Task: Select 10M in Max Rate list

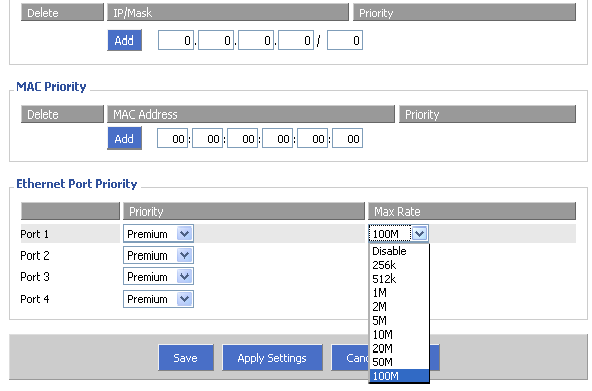Action: [399, 334]
